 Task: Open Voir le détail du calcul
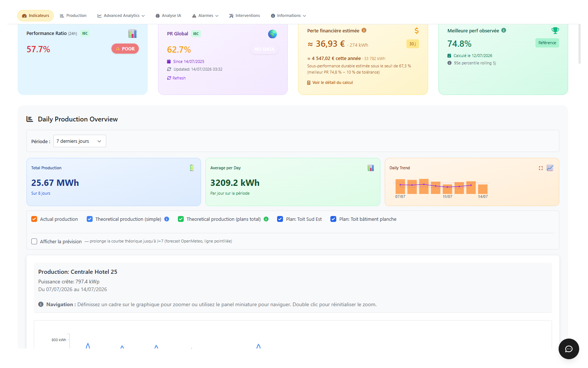point(330,83)
